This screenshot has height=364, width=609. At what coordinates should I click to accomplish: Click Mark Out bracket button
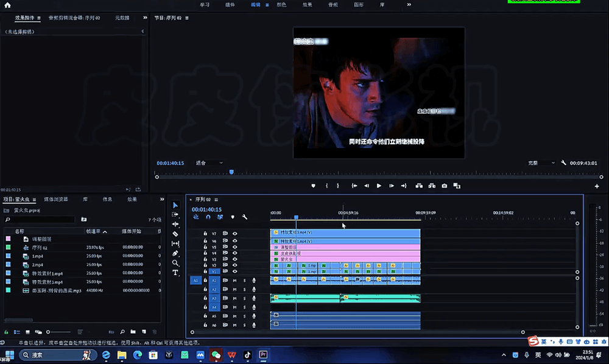pos(338,186)
